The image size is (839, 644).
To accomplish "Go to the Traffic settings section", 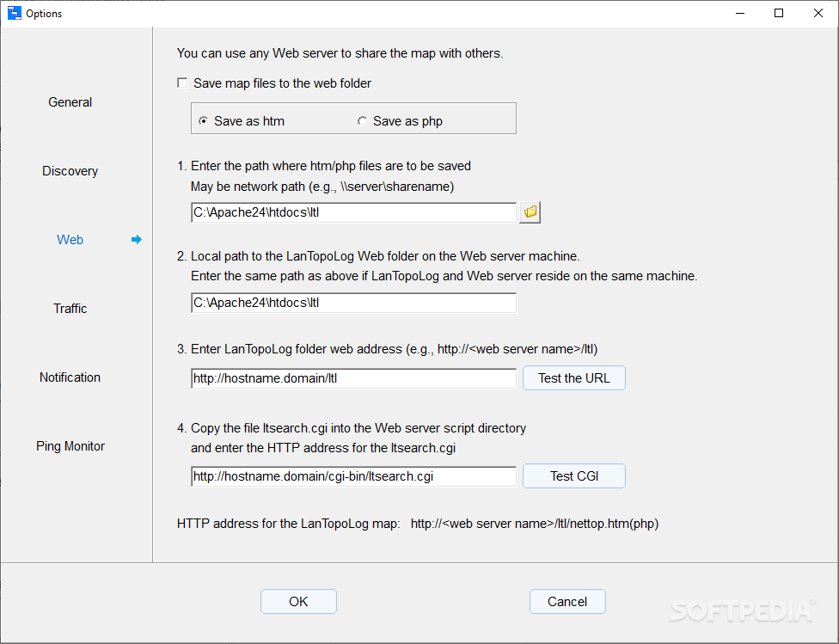I will [x=70, y=309].
